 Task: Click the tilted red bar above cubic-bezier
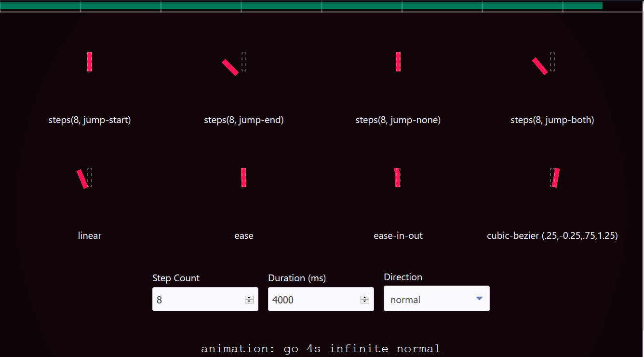pos(556,178)
